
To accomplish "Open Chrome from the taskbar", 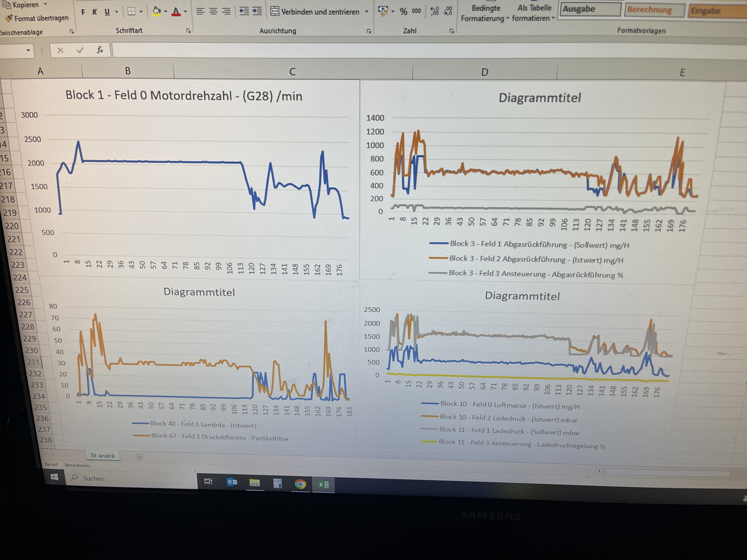I will point(300,484).
